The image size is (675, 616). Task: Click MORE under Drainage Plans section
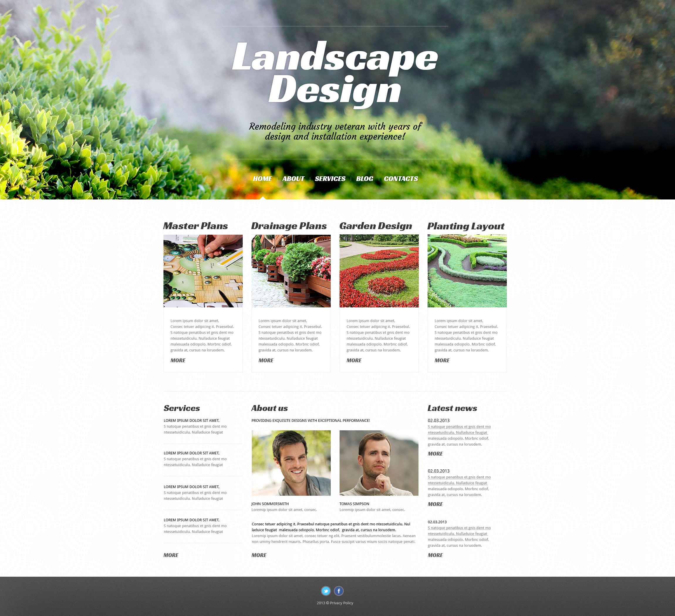coord(265,360)
